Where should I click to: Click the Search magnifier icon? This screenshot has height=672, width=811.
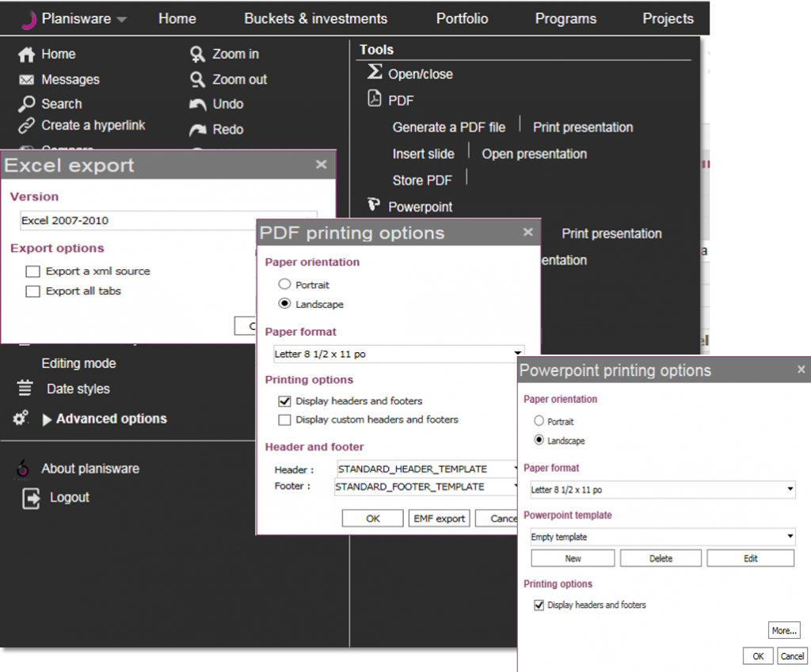click(x=26, y=104)
